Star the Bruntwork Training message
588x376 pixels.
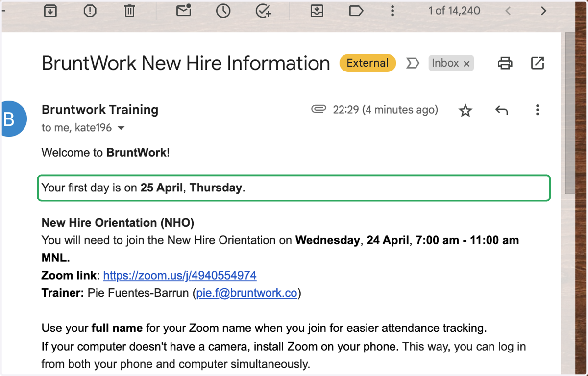[x=465, y=111]
